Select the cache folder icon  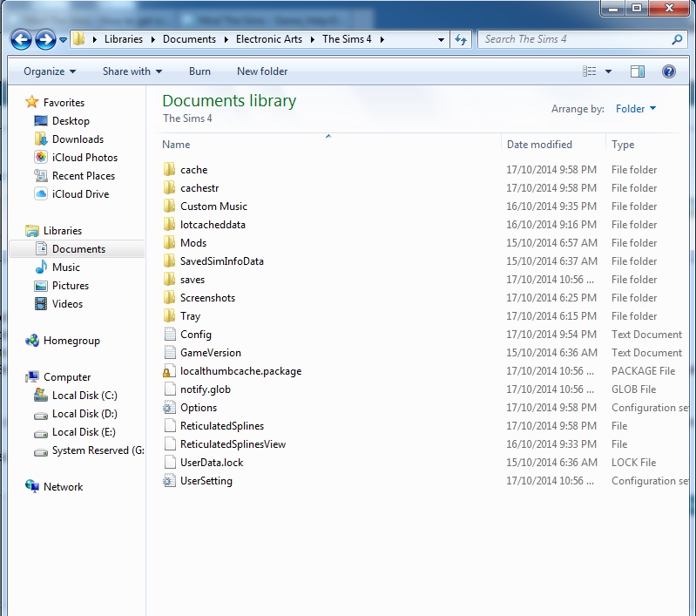pos(169,170)
